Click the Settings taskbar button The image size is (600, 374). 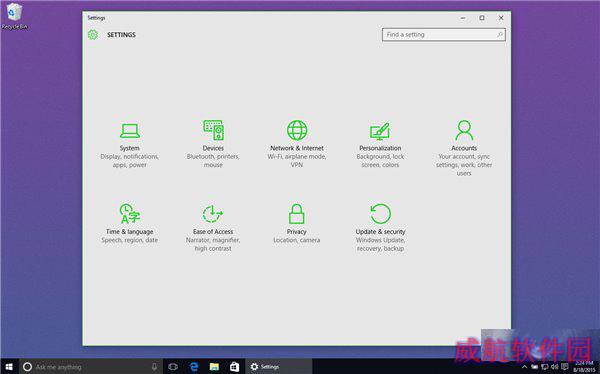pyautogui.click(x=278, y=367)
